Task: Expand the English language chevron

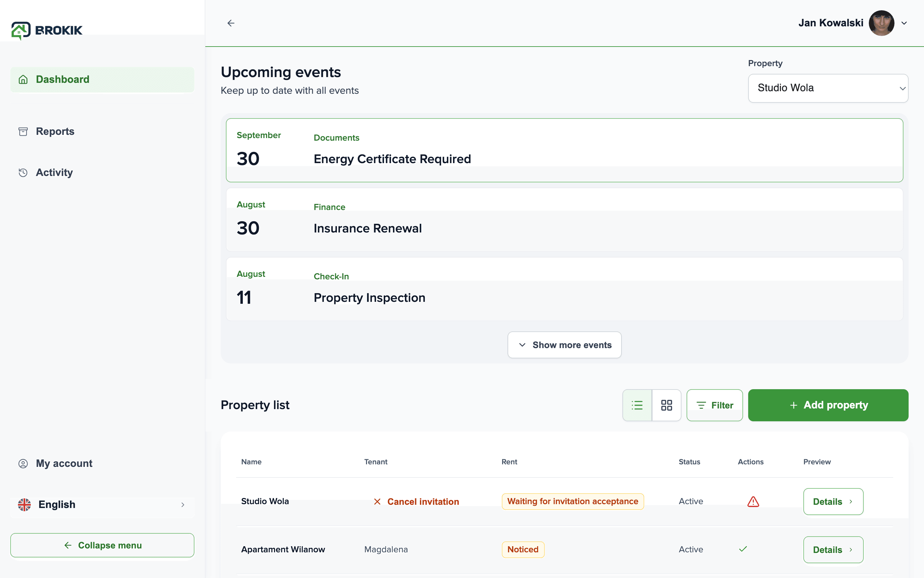Action: (183, 504)
